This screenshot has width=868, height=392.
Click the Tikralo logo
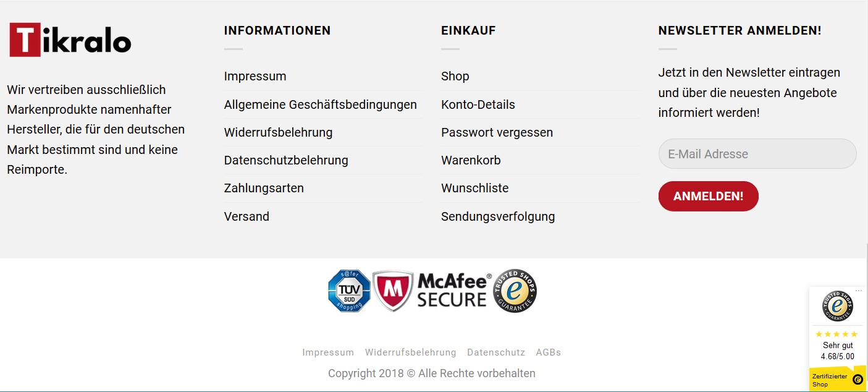click(70, 40)
